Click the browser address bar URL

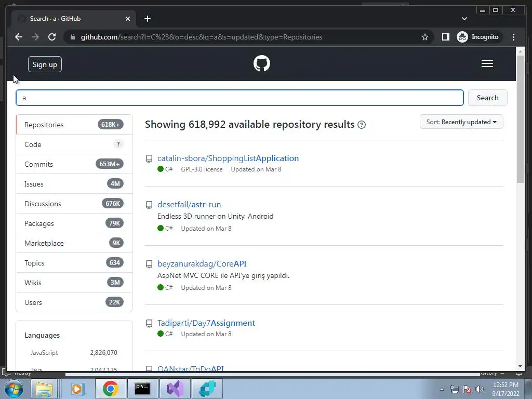click(202, 37)
